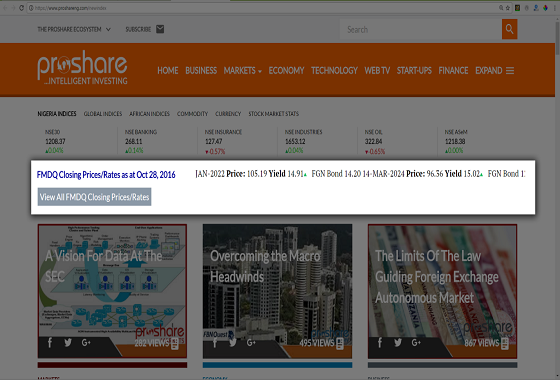Share 'The Limits Of The Law' on Twitter

click(x=398, y=343)
